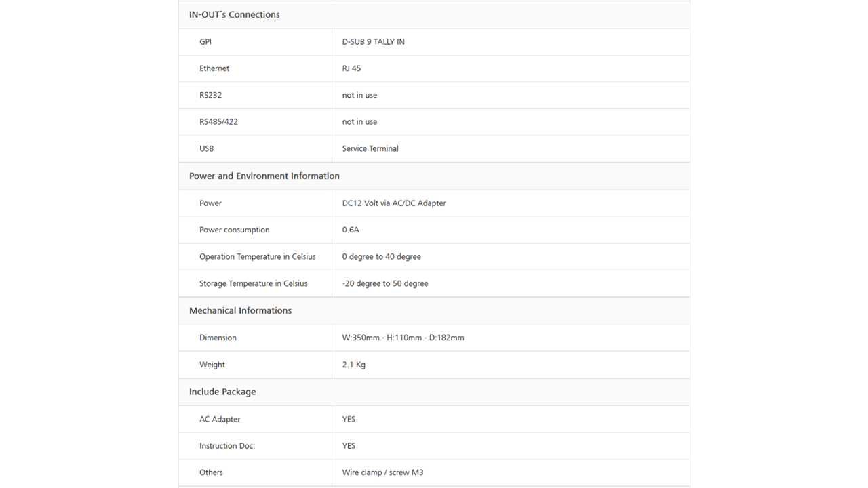Click the Power and Environment Information header
The width and height of the screenshot is (868, 488).
[x=264, y=176]
